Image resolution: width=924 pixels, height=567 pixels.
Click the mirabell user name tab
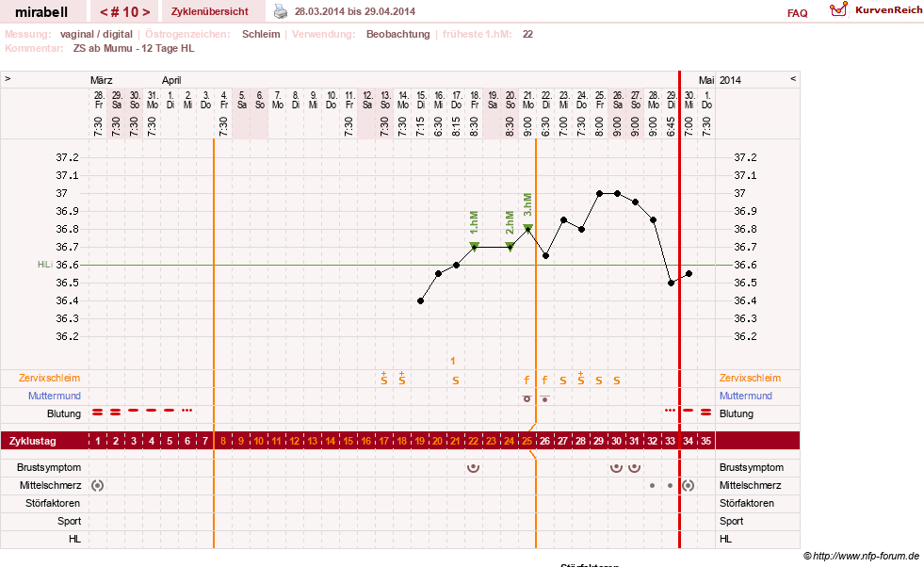41,12
